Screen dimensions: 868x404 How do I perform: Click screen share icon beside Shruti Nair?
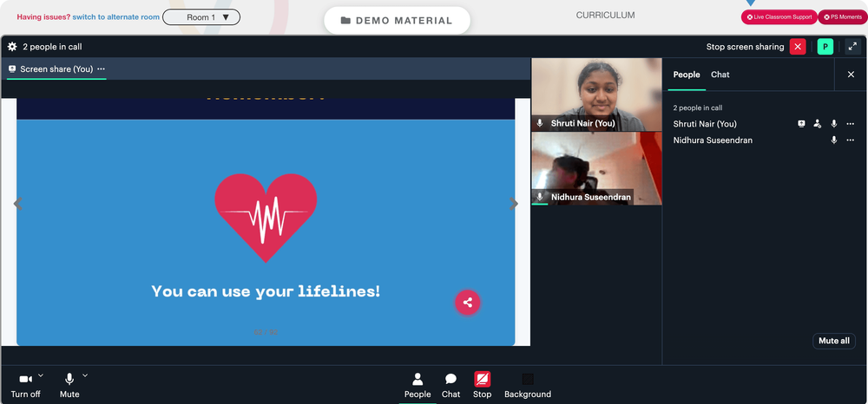(x=801, y=124)
